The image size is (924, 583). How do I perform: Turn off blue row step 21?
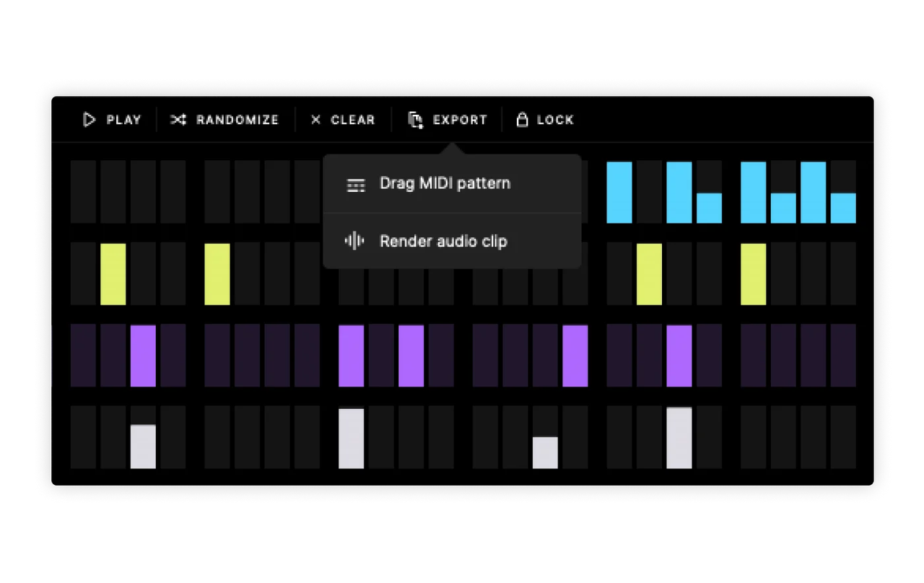coord(754,192)
